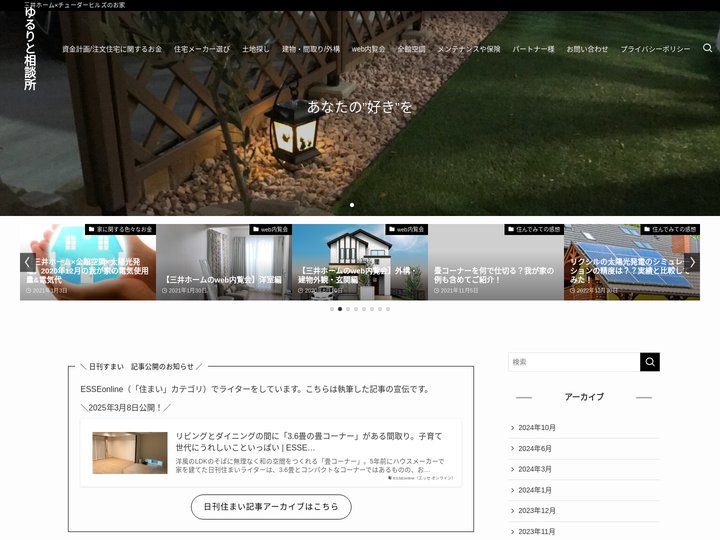The height and width of the screenshot is (540, 720).
Task: Open 全館空調 menu item
Action: click(411, 49)
